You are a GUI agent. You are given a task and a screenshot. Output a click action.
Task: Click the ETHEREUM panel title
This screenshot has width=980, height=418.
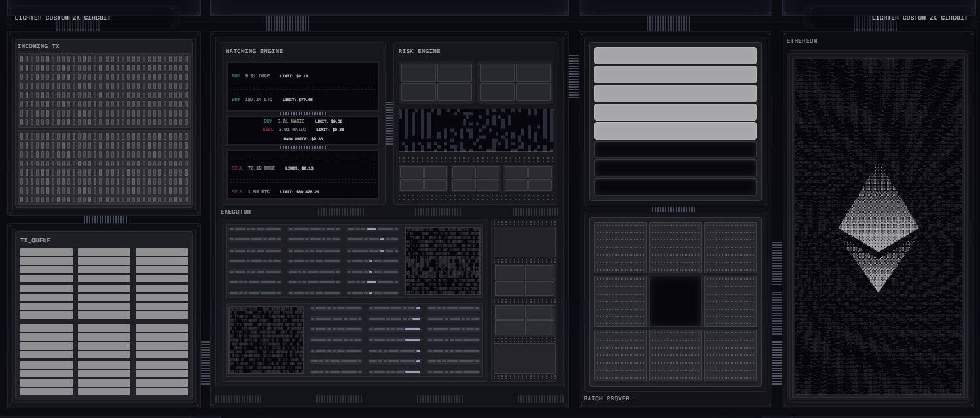(x=802, y=41)
